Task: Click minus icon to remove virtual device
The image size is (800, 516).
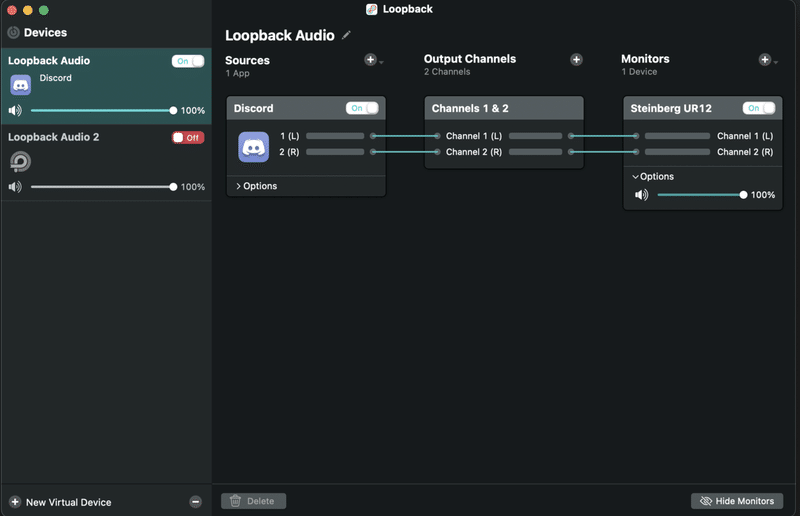Action: pos(195,502)
